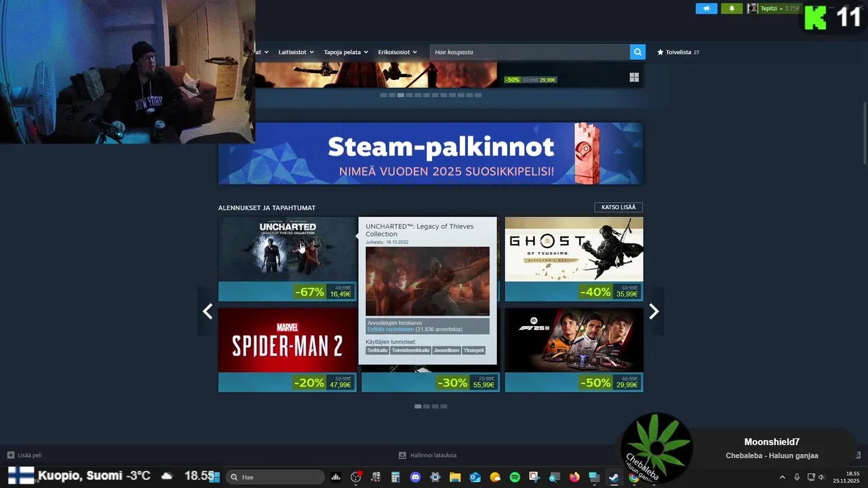Open the Calculator taskbar icon
The height and width of the screenshot is (488, 868).
coord(395,477)
